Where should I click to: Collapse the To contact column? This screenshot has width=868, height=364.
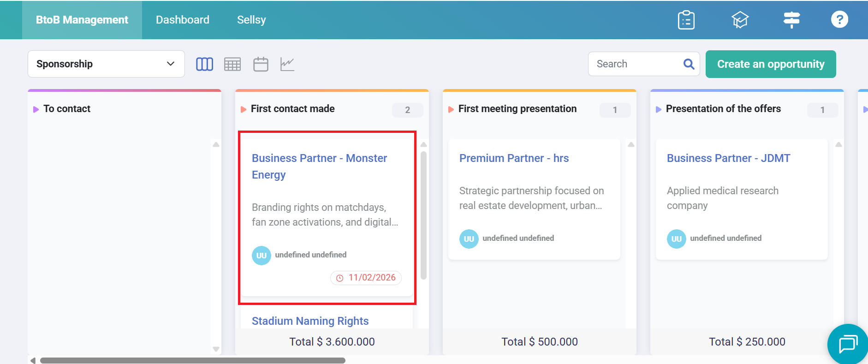tap(36, 109)
